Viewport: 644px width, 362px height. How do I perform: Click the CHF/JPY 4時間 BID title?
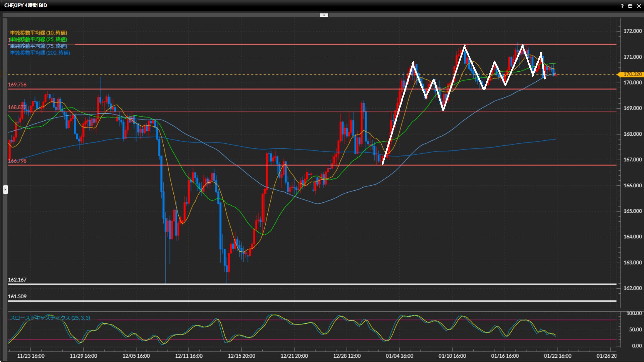coord(25,5)
